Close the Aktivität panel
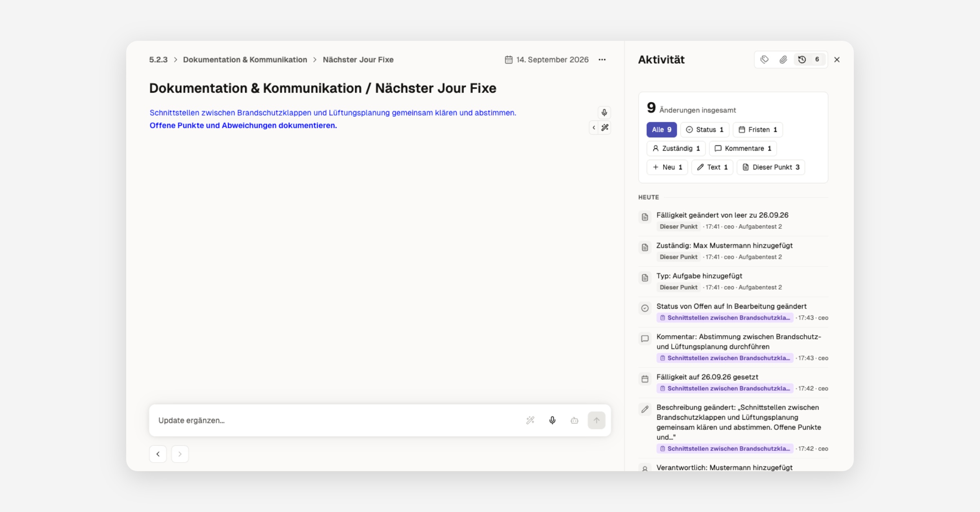This screenshot has height=512, width=980. pyautogui.click(x=837, y=60)
